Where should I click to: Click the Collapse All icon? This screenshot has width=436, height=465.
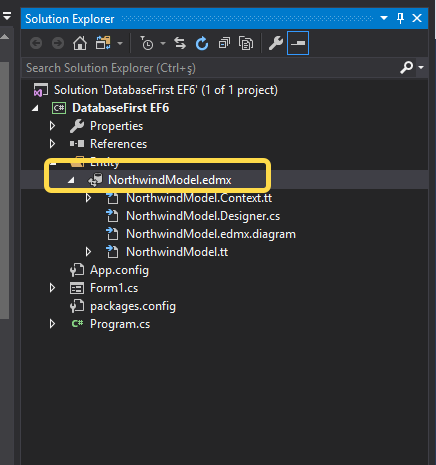pyautogui.click(x=224, y=43)
